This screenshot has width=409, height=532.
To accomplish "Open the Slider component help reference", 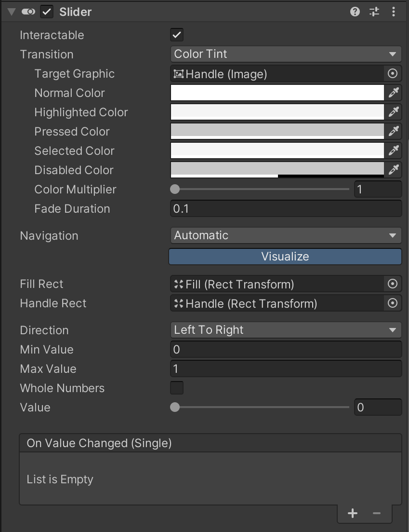I will 355,12.
